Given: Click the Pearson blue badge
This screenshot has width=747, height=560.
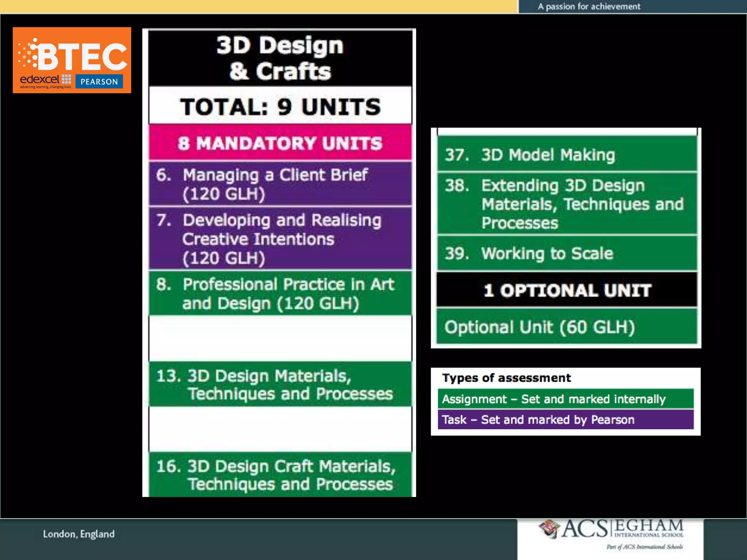Looking at the screenshot, I should click(99, 82).
